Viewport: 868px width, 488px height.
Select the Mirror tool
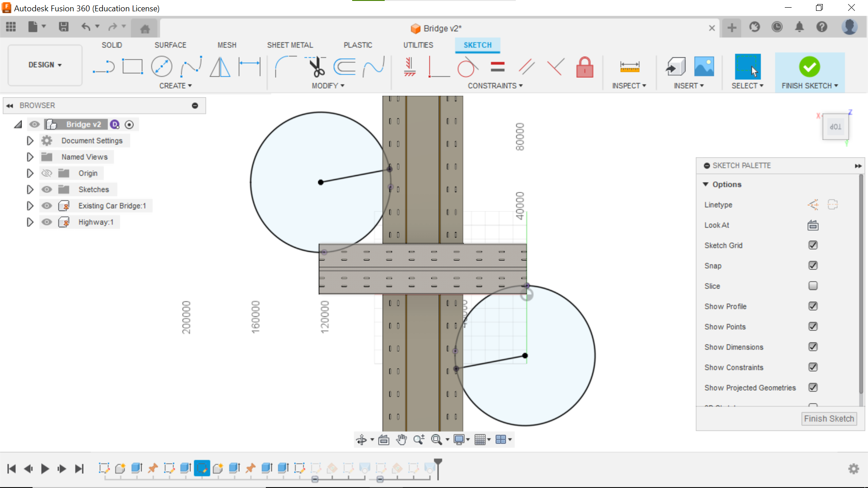(220, 67)
